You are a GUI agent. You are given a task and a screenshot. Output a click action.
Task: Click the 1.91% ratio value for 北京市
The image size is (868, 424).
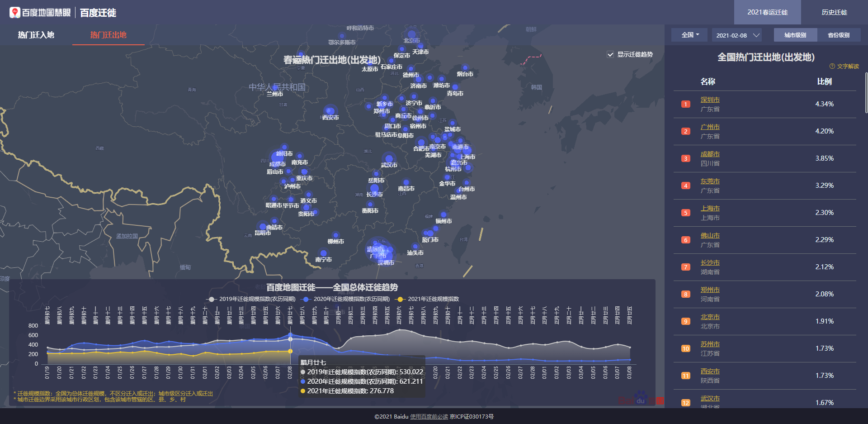point(824,321)
